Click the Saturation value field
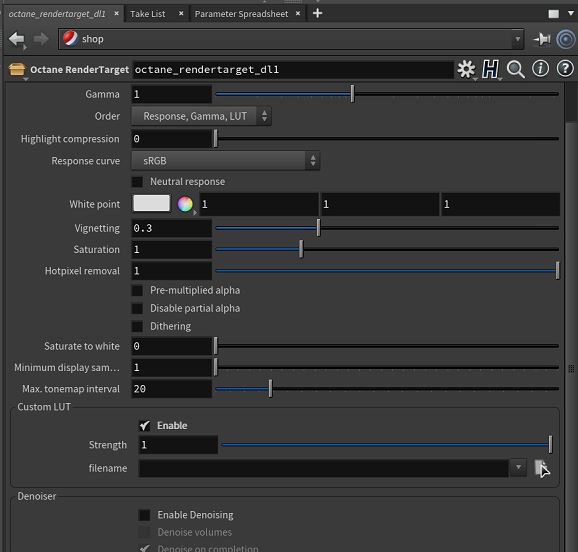Image resolution: width=578 pixels, height=552 pixels. coord(172,249)
